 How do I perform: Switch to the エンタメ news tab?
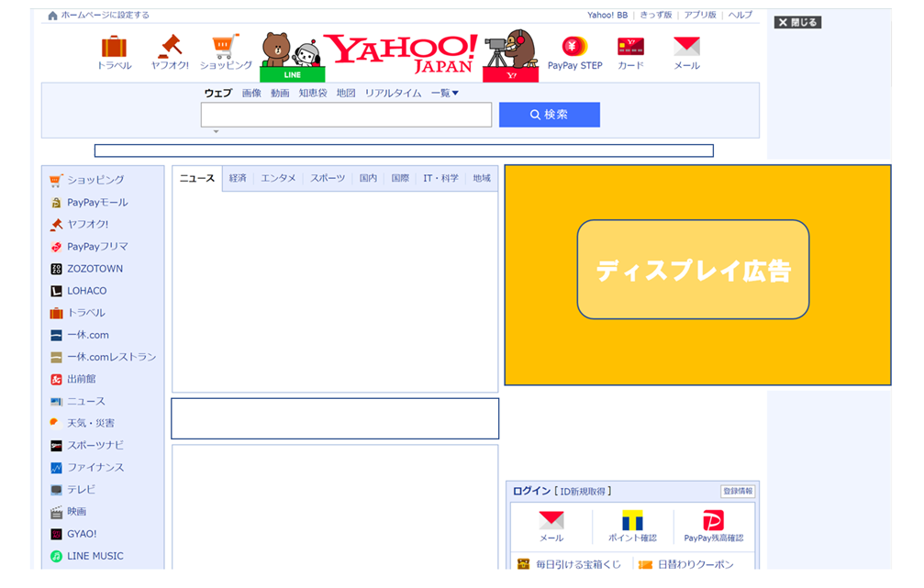click(x=278, y=178)
